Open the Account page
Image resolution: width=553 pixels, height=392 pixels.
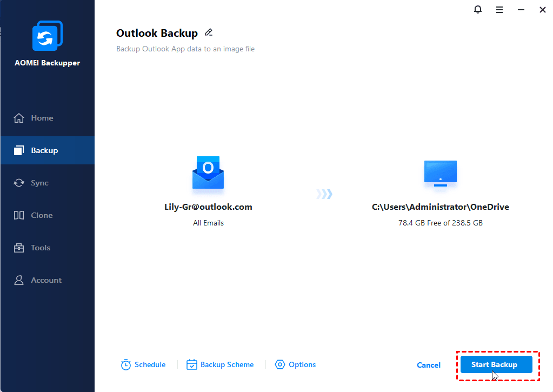46,280
